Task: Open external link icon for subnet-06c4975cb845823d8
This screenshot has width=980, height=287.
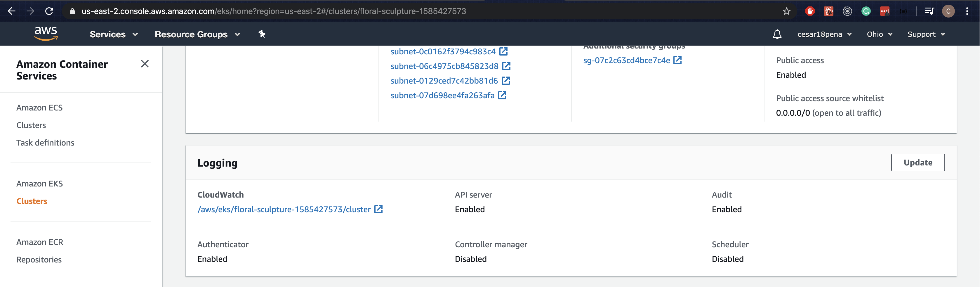Action: (506, 66)
